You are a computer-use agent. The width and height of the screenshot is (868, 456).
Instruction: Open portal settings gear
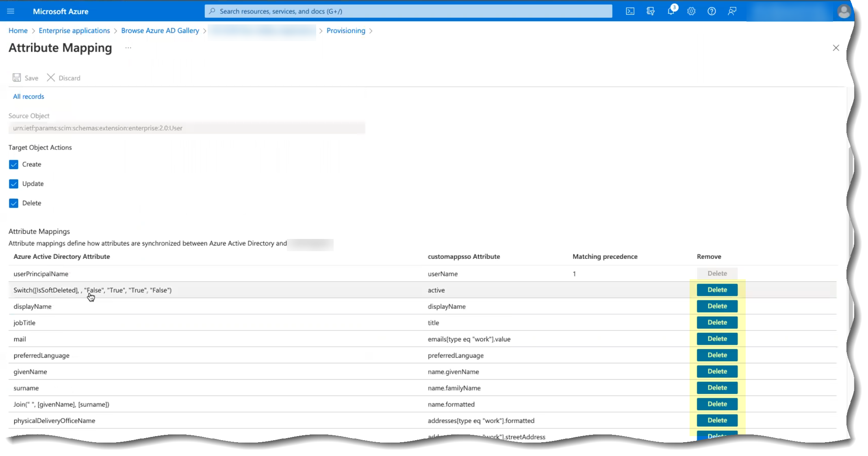coord(691,11)
